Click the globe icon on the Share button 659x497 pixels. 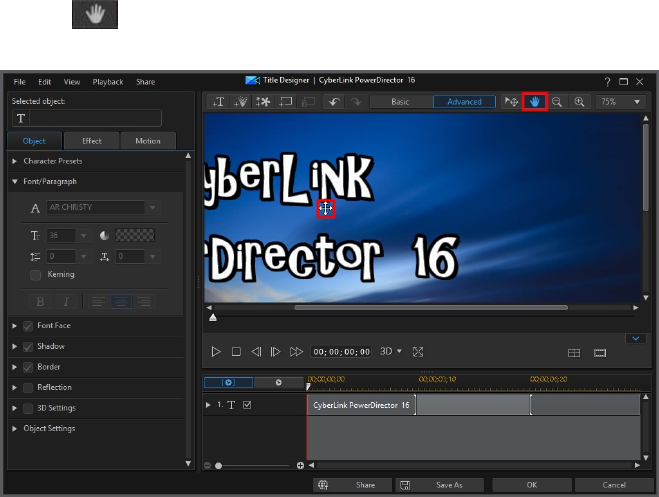pyautogui.click(x=323, y=485)
